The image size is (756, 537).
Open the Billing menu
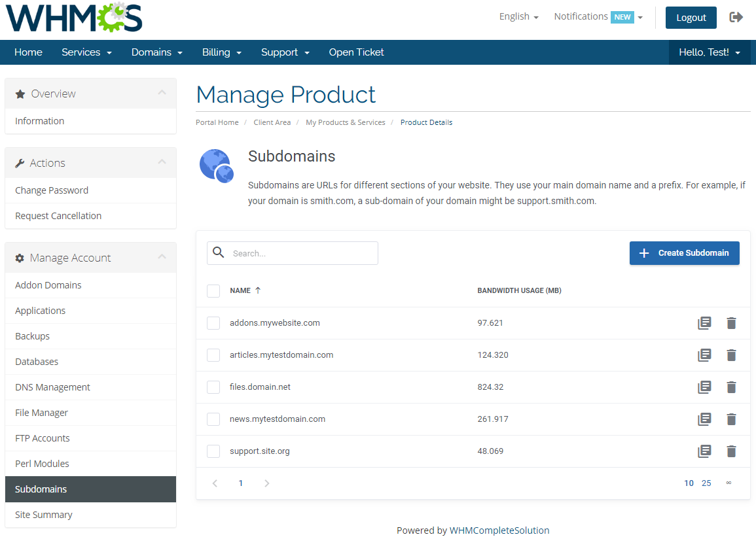pos(221,52)
